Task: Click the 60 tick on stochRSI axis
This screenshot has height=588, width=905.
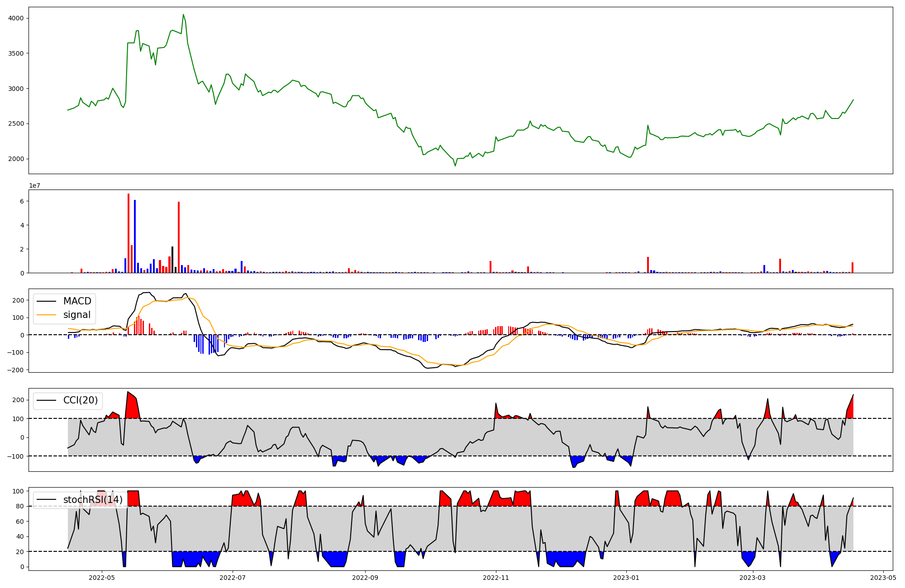Action: (20, 522)
